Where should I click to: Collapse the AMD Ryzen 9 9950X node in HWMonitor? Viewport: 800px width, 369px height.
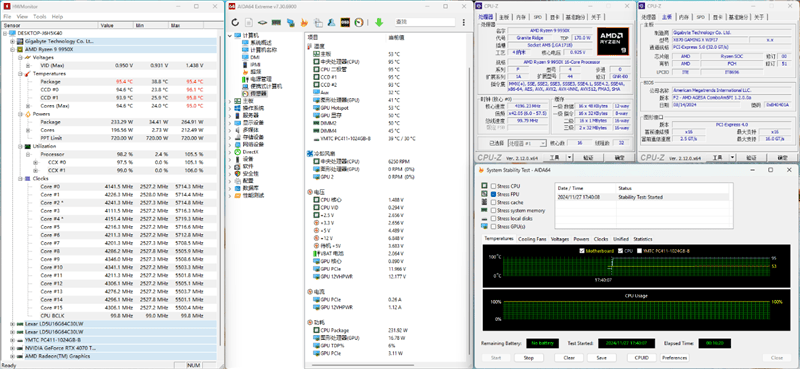(12, 50)
